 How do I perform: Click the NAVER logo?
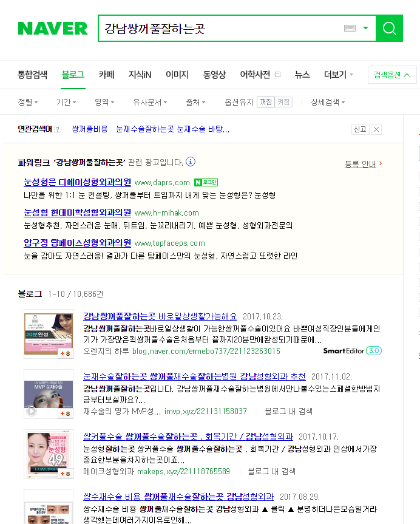coord(53,29)
